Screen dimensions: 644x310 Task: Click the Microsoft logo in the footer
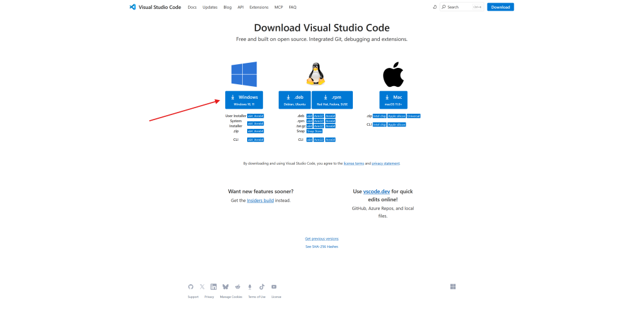(453, 286)
